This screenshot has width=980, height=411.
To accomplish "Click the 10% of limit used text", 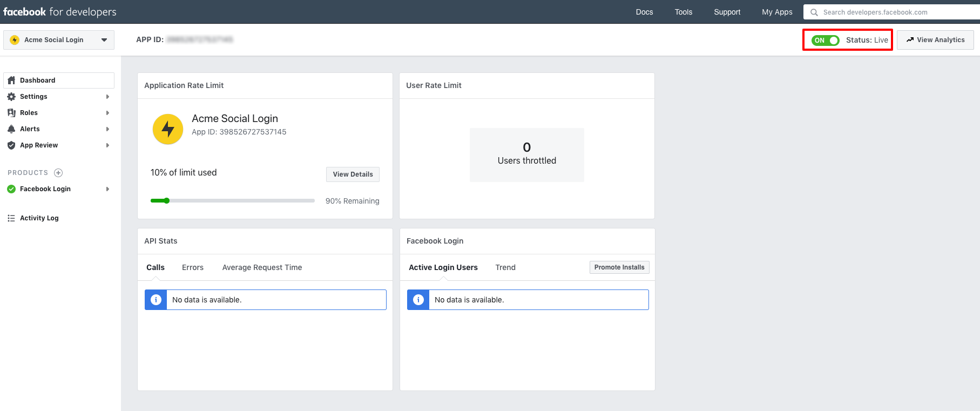I will coord(184,173).
